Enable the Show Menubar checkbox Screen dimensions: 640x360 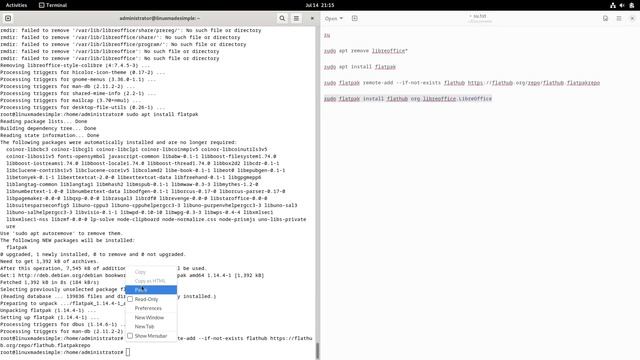coord(130,336)
